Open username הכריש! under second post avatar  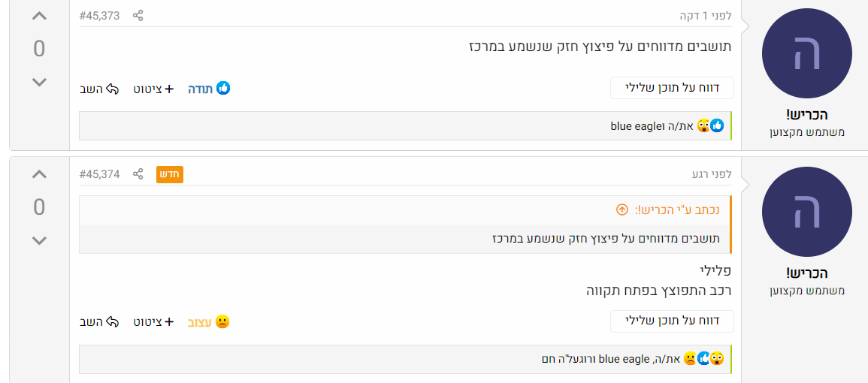(806, 273)
